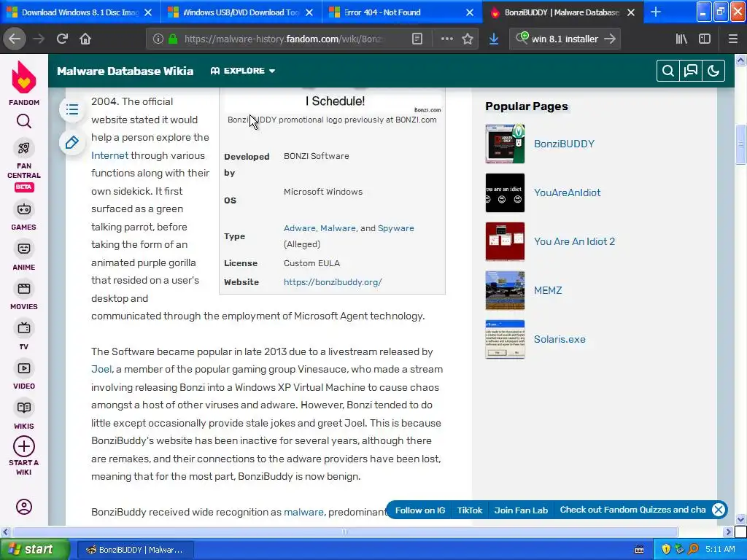Switch to Download Windows 8.1 Disc Image tab
Viewport: 747px width, 560px height.
coord(80,12)
